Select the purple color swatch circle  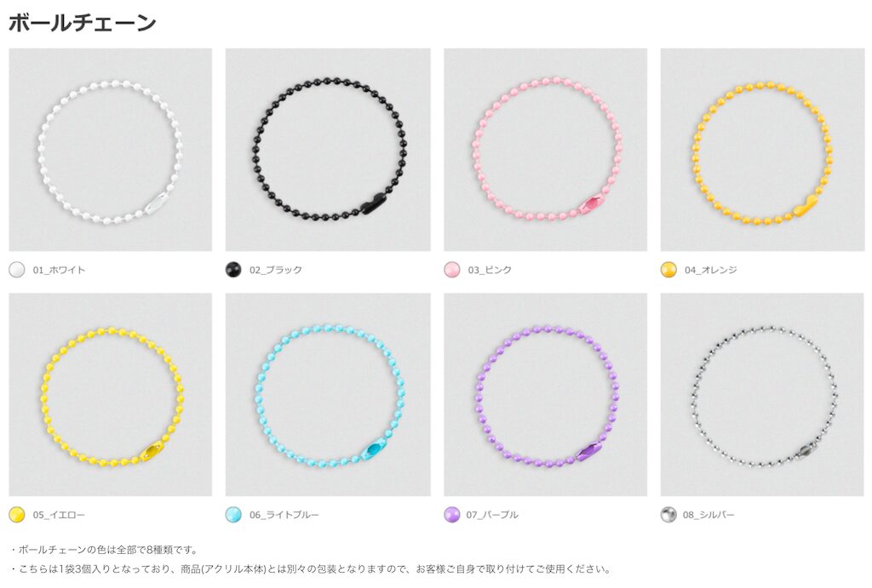pyautogui.click(x=451, y=515)
